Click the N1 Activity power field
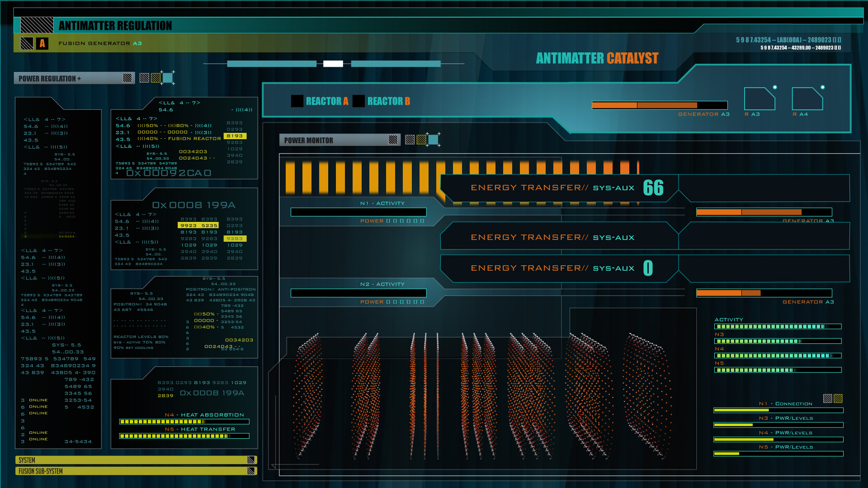Screen dimensions: 868x488 pos(358,212)
